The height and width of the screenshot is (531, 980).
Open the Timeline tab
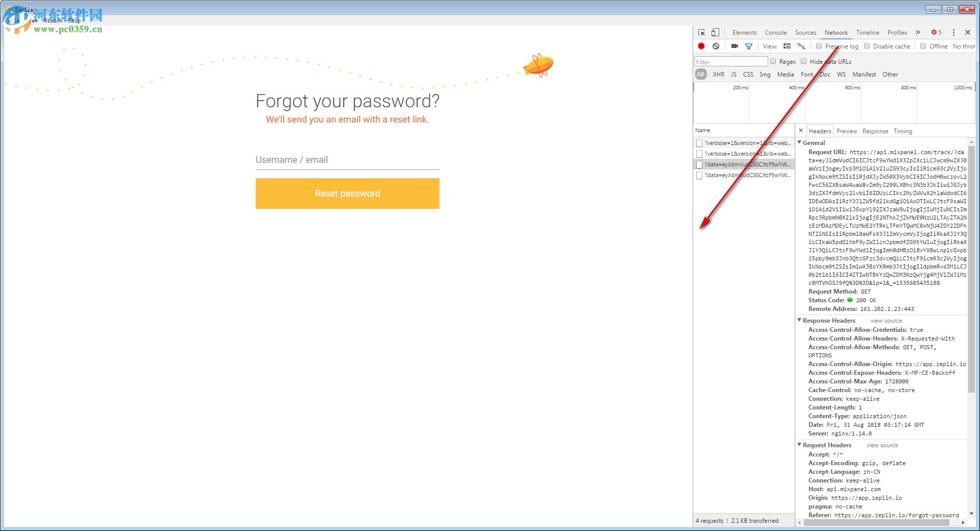(x=868, y=32)
